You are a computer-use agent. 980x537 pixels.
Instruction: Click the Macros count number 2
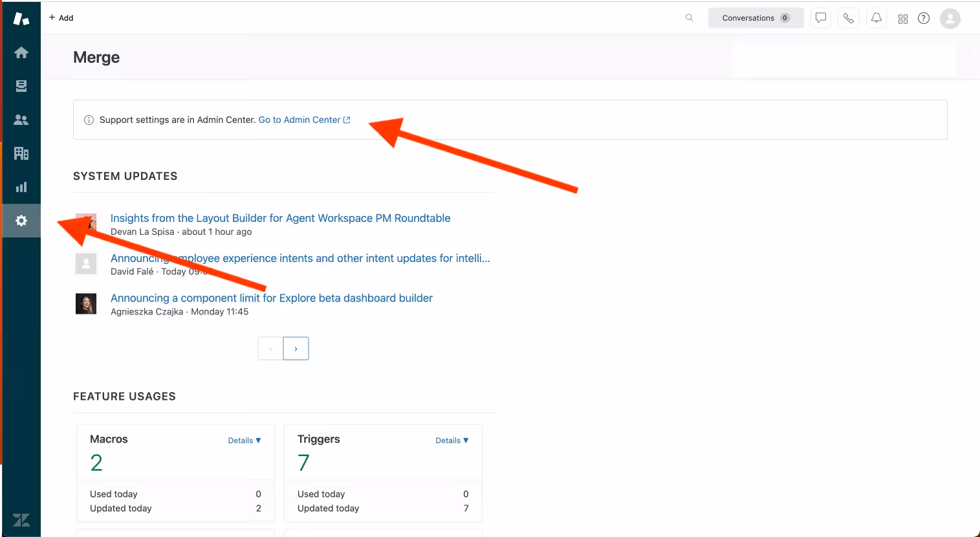pyautogui.click(x=96, y=463)
